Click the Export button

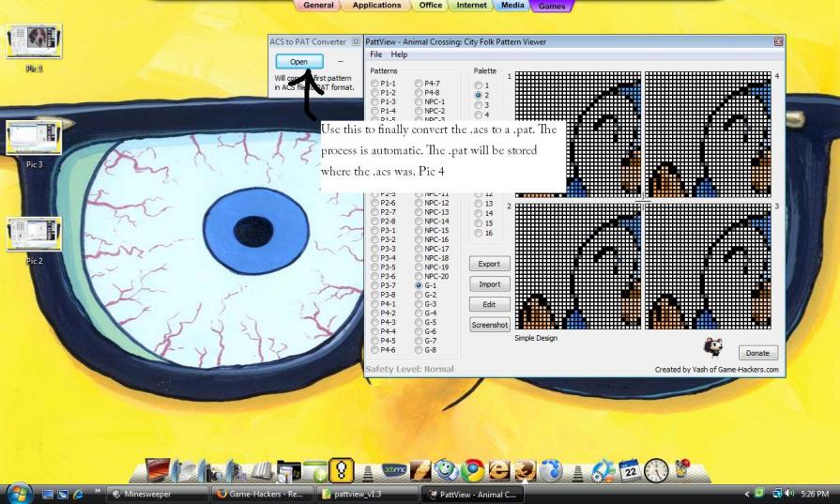(489, 264)
